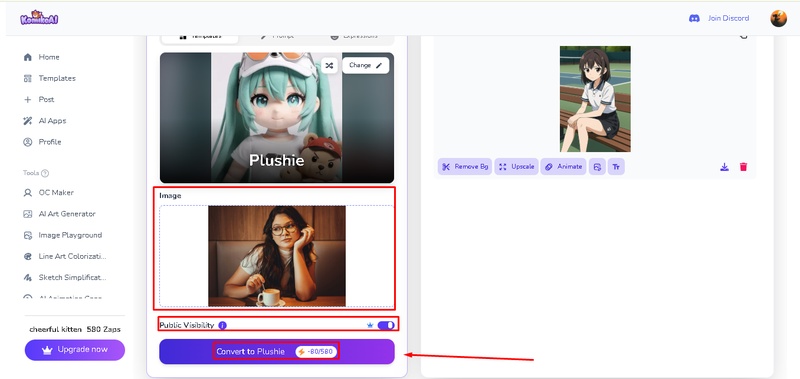Click the image edit icon after Animate

597,167
